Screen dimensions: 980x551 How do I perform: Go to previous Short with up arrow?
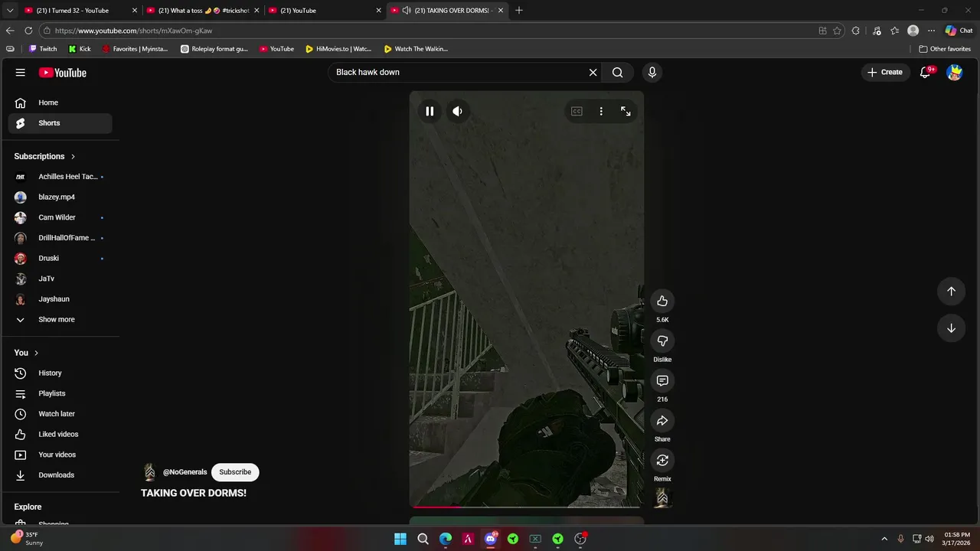tap(951, 291)
